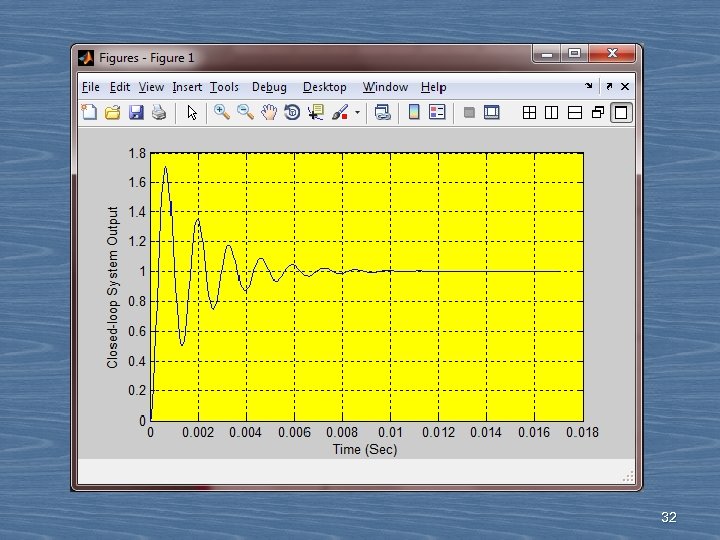Open the Edit menu
The image size is (720, 540).
coord(120,87)
